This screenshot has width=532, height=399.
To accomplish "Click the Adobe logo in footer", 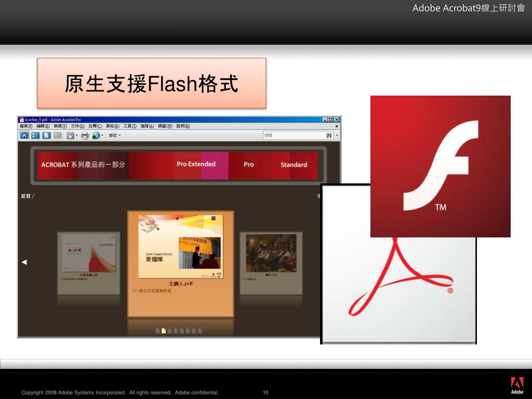I will pos(517,385).
